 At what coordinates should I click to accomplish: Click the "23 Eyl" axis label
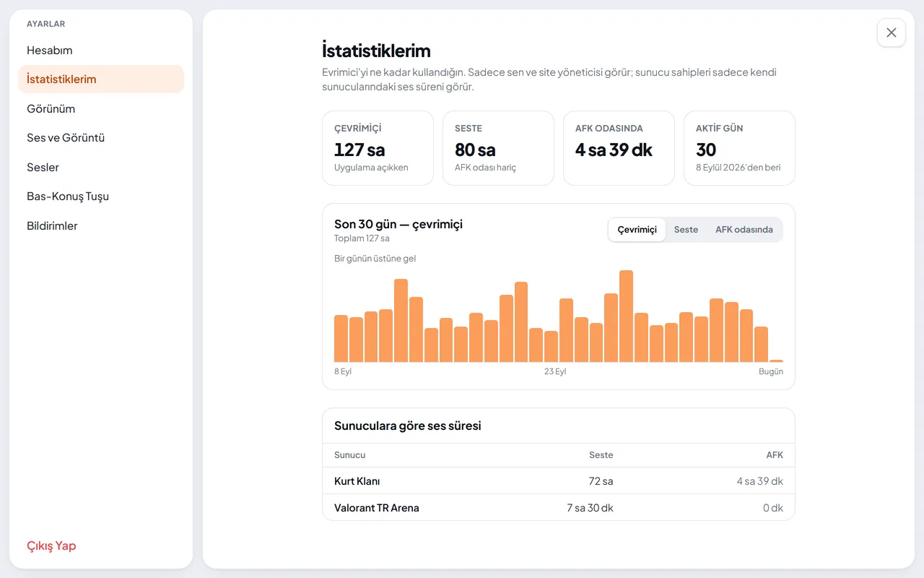(x=555, y=371)
